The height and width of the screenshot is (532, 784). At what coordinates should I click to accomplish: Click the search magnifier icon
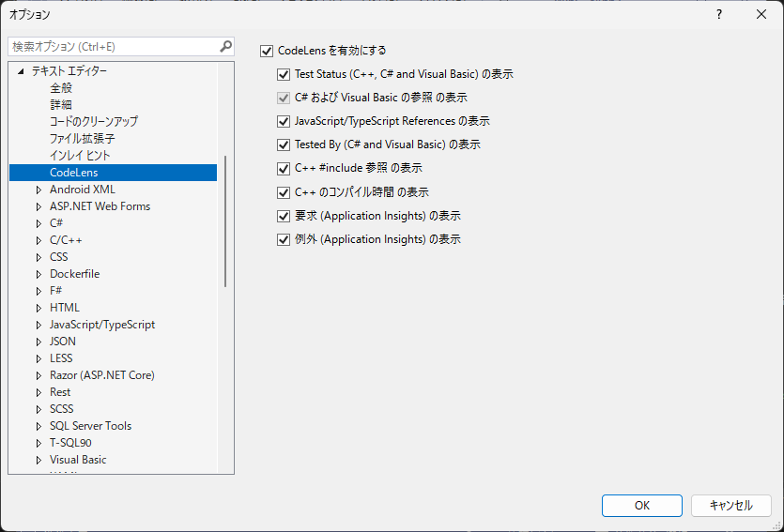click(x=225, y=46)
